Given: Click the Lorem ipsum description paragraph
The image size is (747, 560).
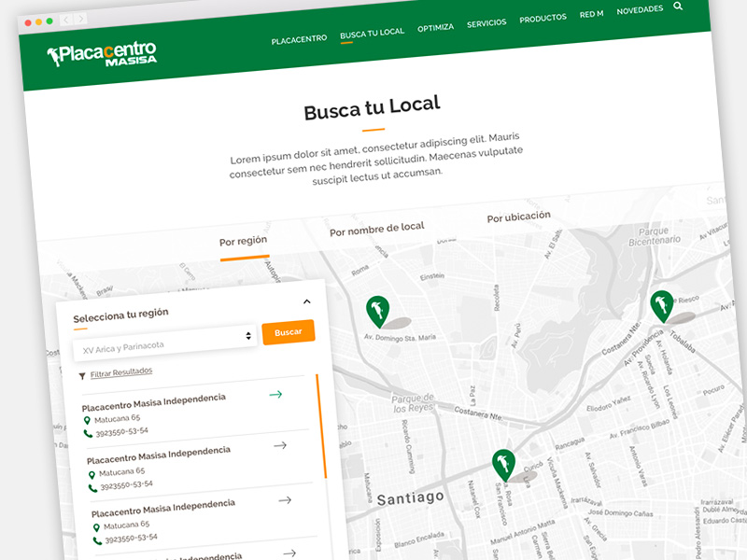Looking at the screenshot, I should point(376,159).
